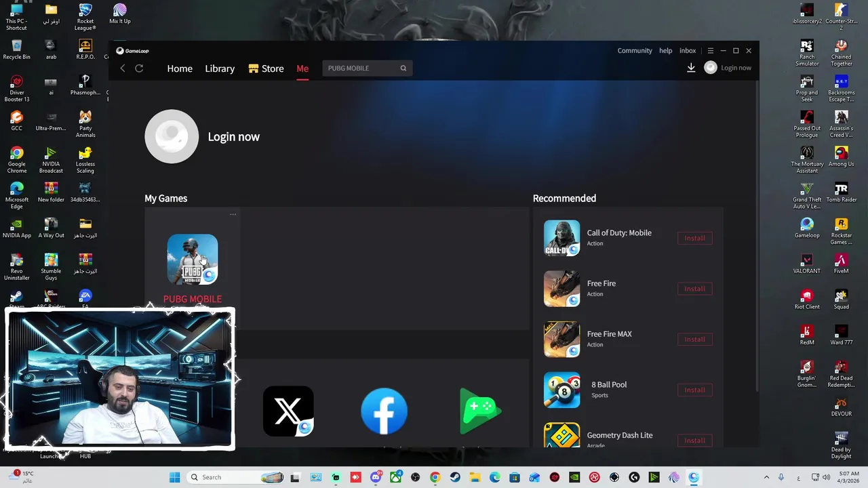Open Google Chrome from the taskbar
The width and height of the screenshot is (868, 488).
click(x=435, y=477)
